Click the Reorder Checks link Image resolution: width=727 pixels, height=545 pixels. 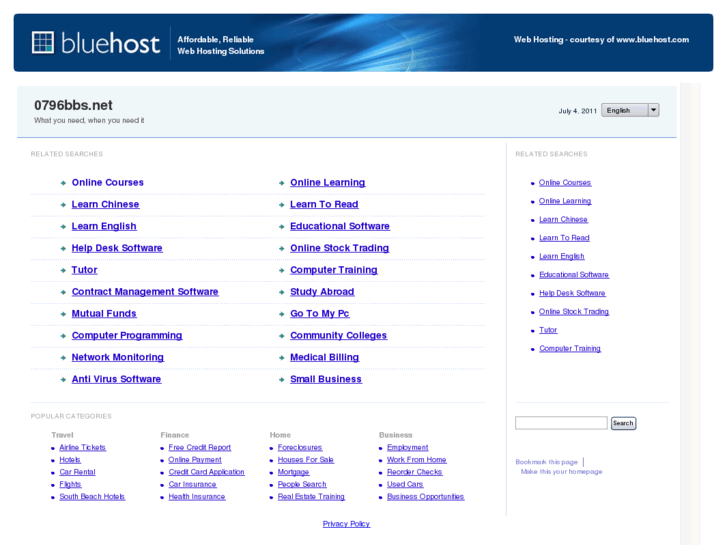415,472
